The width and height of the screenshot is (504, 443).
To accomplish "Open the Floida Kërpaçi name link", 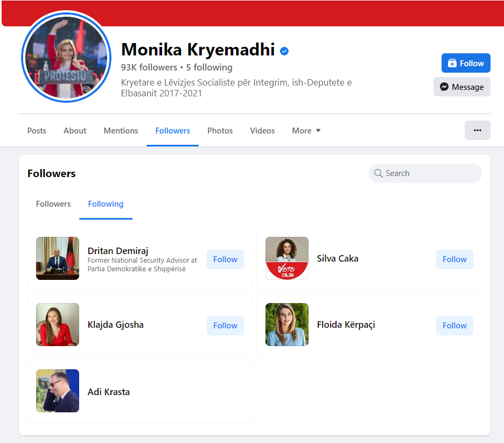I will click(x=346, y=325).
